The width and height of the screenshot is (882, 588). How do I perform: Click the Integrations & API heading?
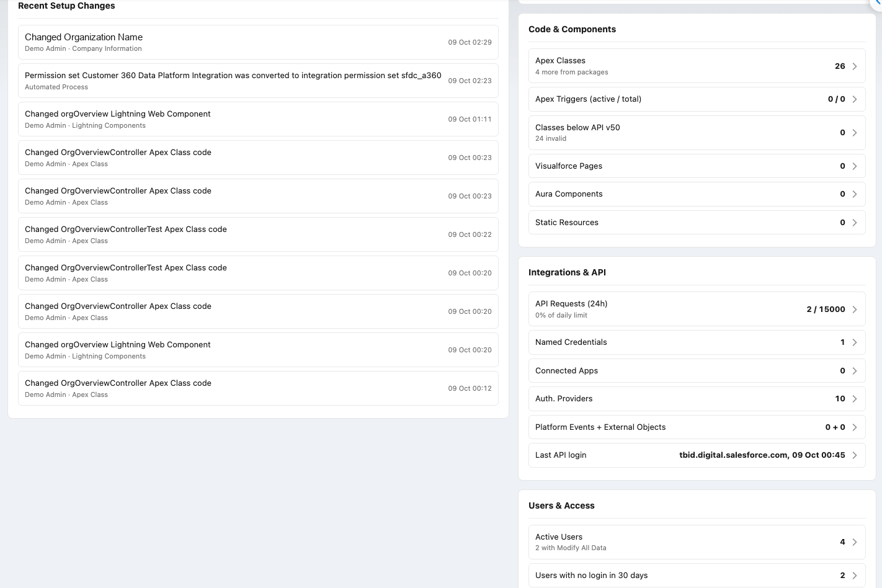coord(567,272)
